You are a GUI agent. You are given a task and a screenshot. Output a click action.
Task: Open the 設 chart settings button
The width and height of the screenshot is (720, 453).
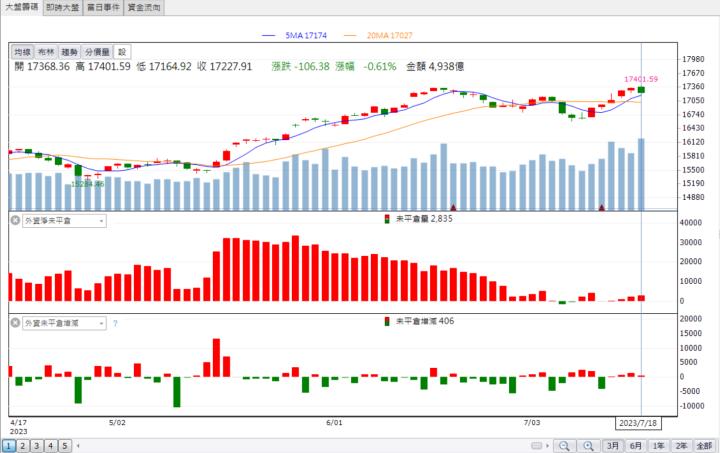coord(122,52)
